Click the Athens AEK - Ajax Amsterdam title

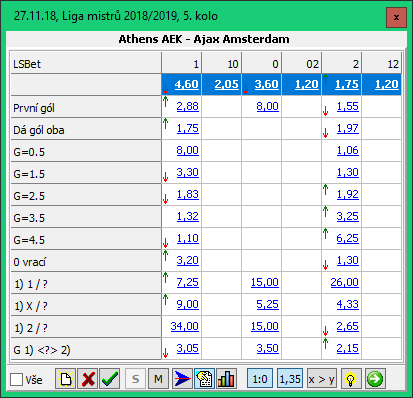204,39
